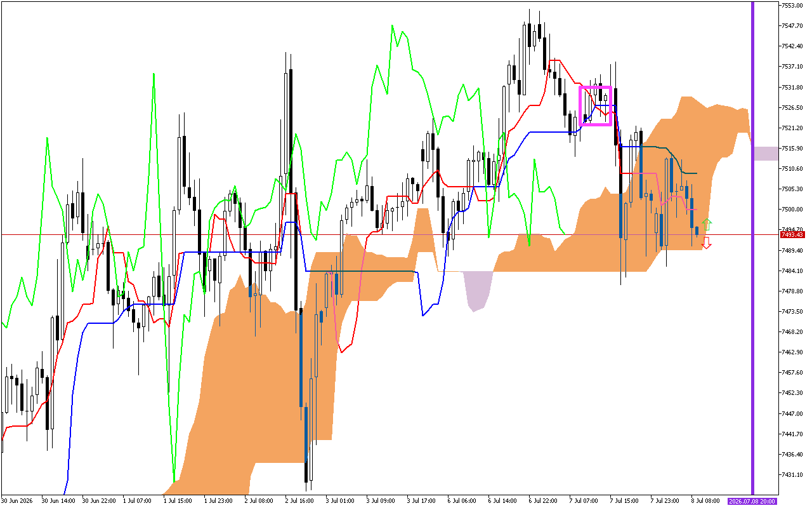Image resolution: width=812 pixels, height=508 pixels.
Task: Click price axis label 7537.10
Action: [x=791, y=66]
